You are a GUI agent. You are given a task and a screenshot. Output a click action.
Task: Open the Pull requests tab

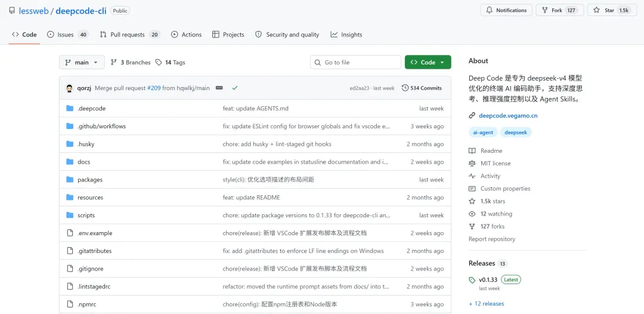pos(130,35)
